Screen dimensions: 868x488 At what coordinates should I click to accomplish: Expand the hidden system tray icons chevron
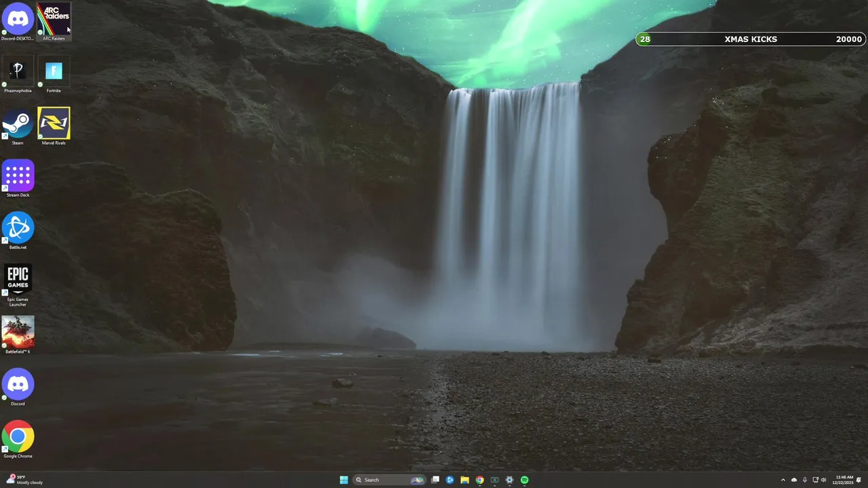pyautogui.click(x=783, y=480)
